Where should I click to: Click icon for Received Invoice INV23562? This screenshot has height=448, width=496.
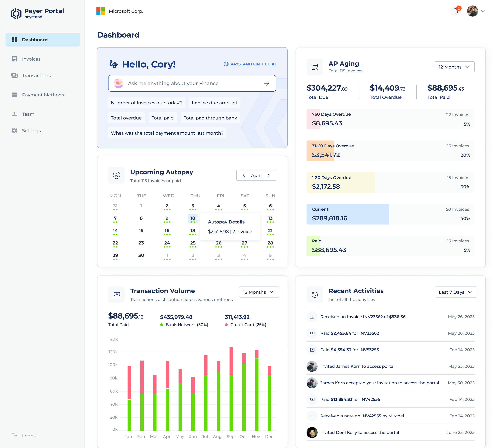(x=312, y=317)
